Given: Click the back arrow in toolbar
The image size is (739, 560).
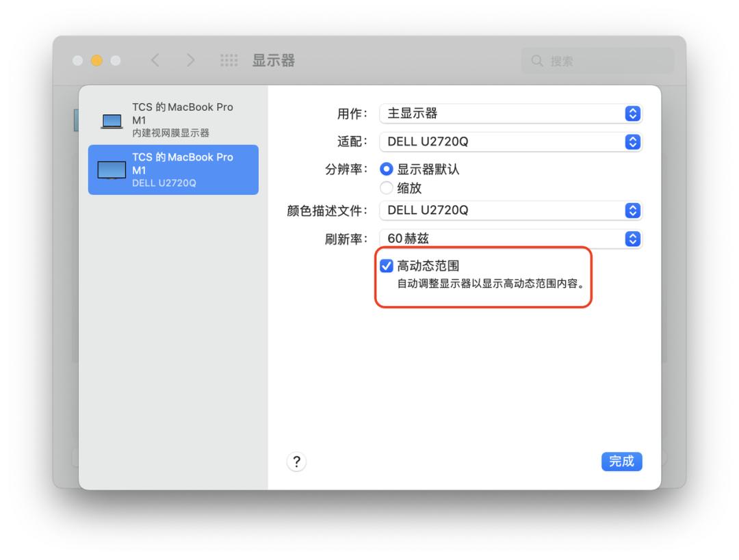Looking at the screenshot, I should pyautogui.click(x=155, y=60).
